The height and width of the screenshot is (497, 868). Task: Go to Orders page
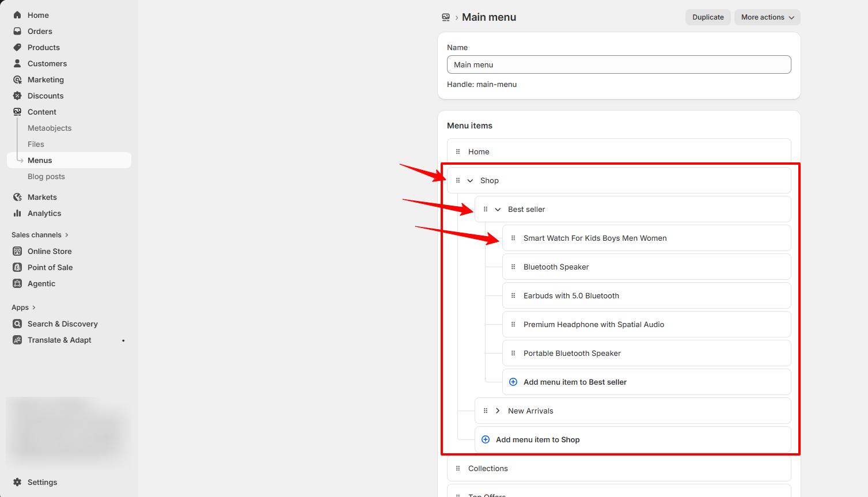point(40,31)
